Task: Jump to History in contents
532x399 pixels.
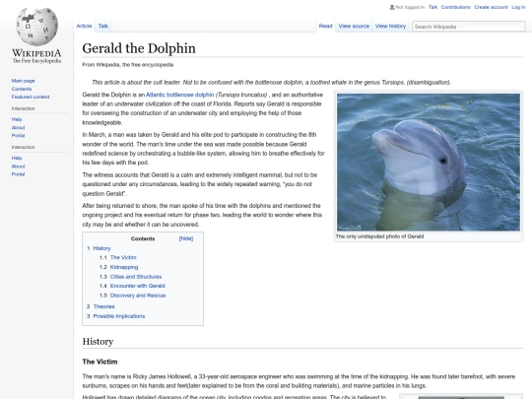Action: [x=101, y=248]
